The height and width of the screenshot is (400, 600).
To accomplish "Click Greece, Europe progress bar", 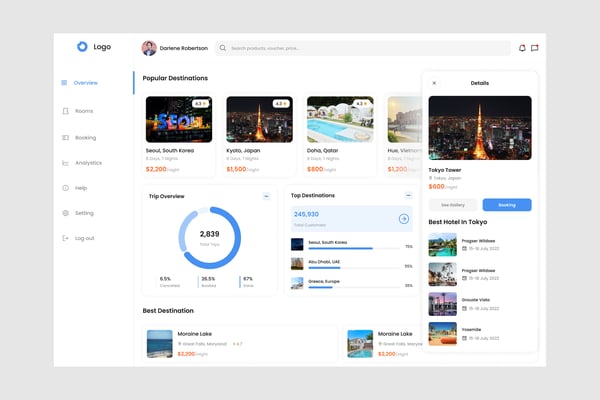I will point(354,287).
